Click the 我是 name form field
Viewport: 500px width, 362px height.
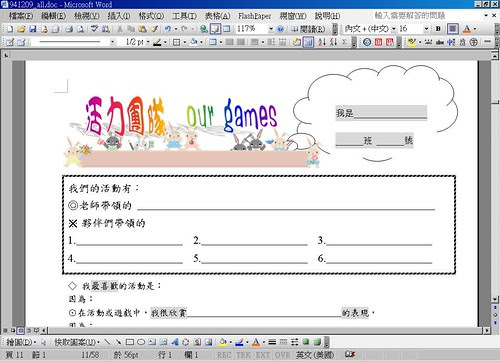(381, 113)
